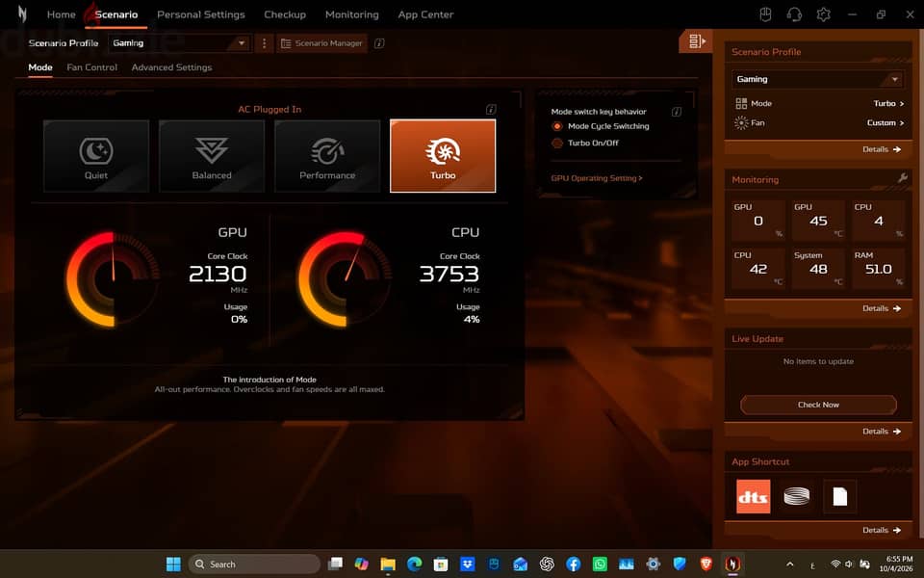Click the info icon beside AC Plugged In
This screenshot has height=578, width=924.
(490, 109)
